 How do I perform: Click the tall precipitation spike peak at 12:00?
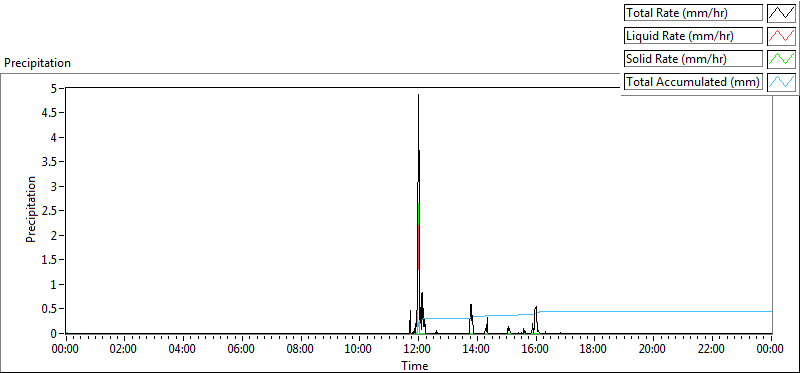[418, 95]
